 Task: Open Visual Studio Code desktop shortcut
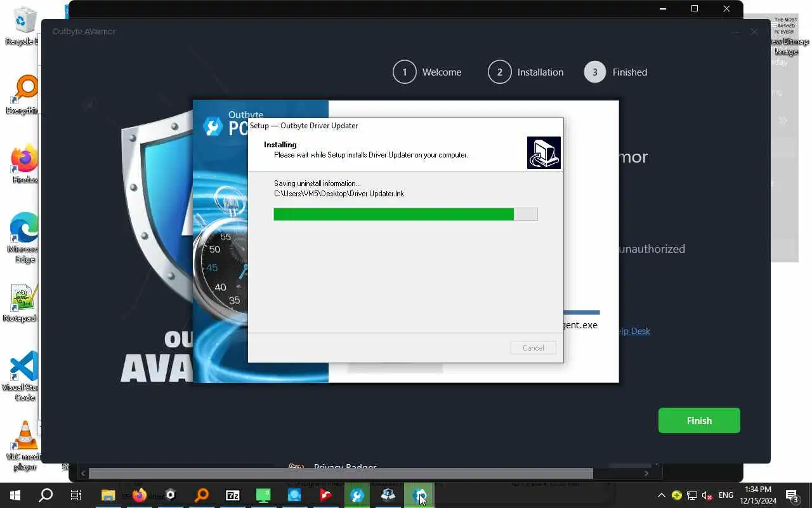[x=22, y=377]
